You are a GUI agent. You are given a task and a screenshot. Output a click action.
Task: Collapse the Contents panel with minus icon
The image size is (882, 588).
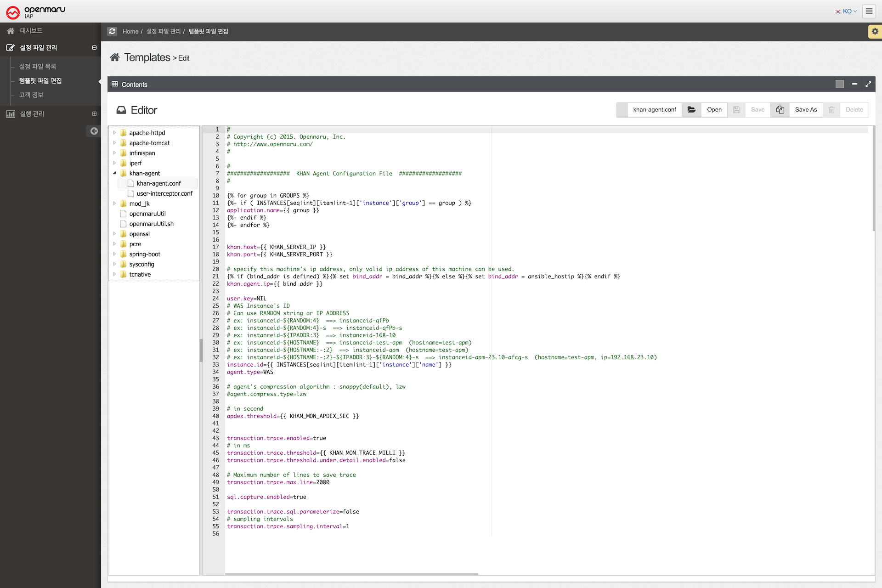854,84
